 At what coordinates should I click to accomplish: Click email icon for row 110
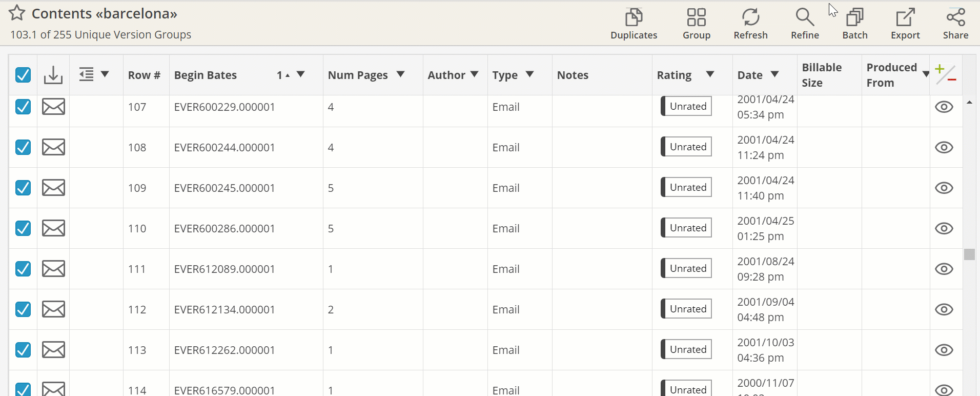(x=53, y=228)
